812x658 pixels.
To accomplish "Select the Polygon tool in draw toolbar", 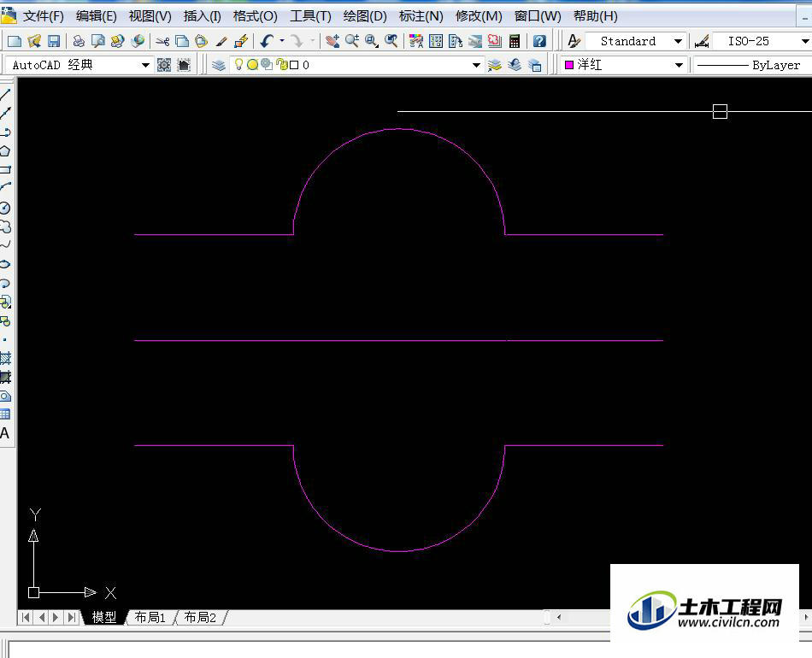I will pos(5,151).
